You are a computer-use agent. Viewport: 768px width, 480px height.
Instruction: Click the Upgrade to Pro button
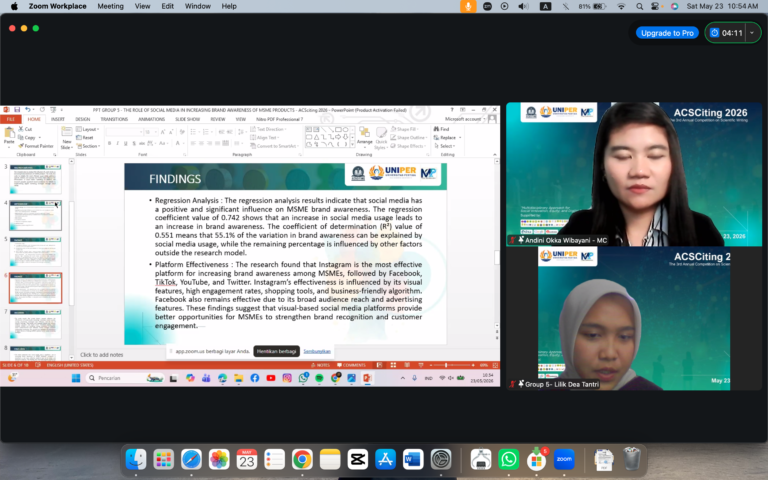tap(667, 33)
